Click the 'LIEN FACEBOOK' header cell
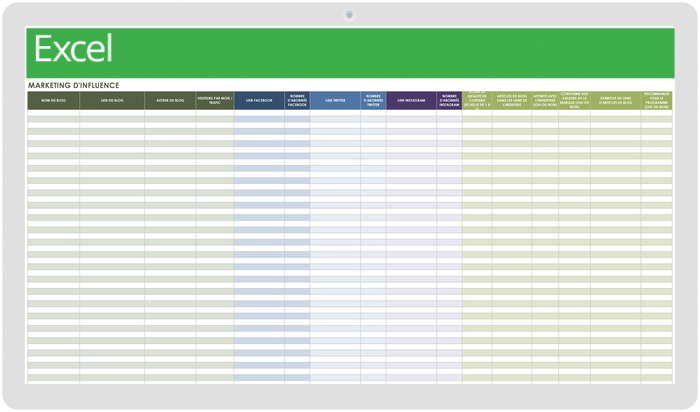 (x=259, y=100)
